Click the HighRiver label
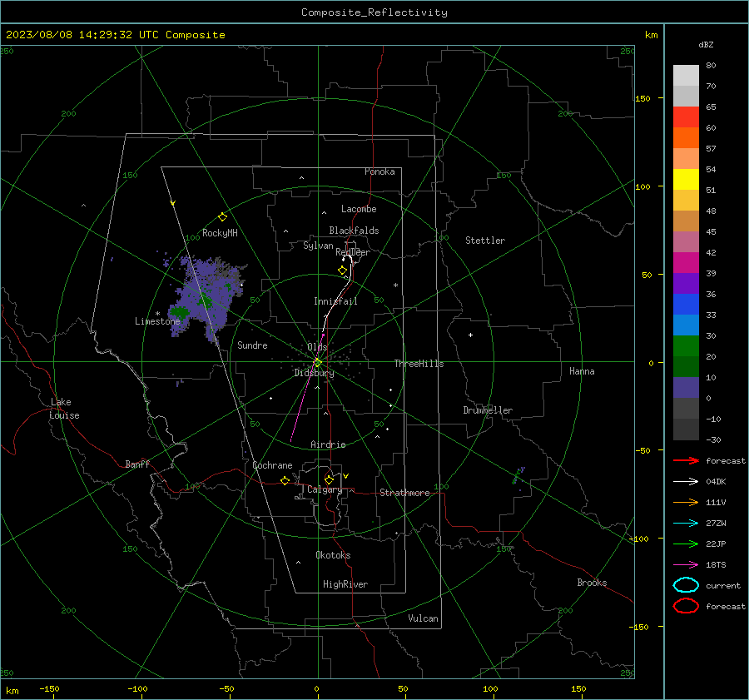This screenshot has width=749, height=700. pos(345,584)
